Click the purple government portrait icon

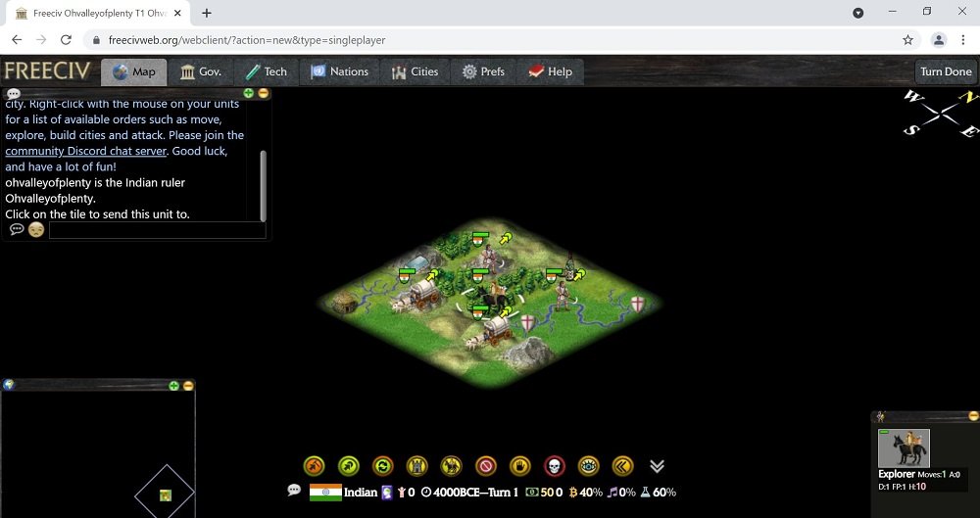(x=387, y=493)
